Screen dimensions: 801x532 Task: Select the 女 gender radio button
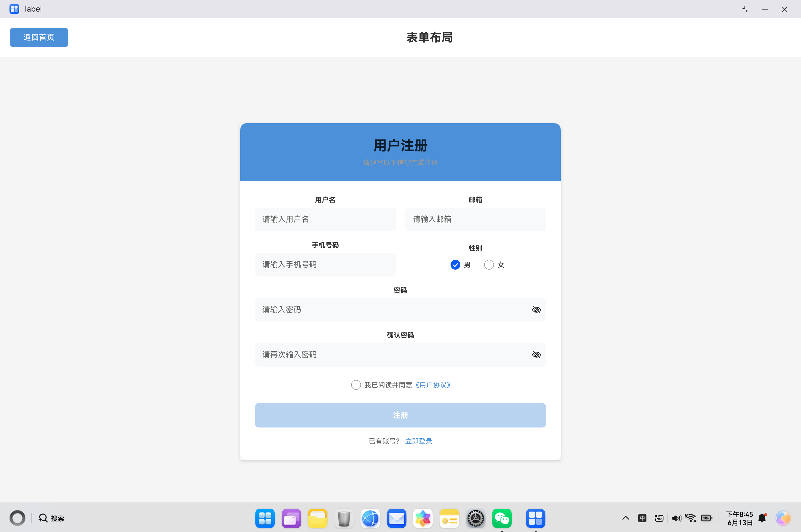[489, 265]
